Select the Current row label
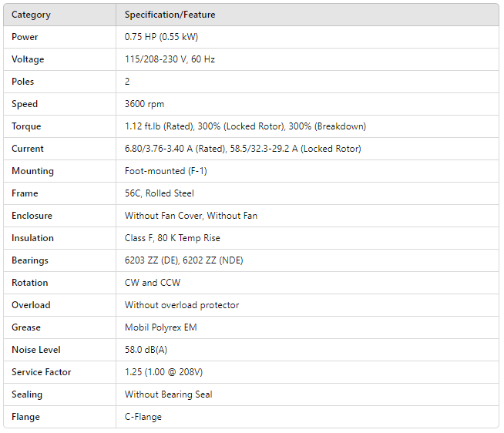504x433 pixels. [28, 149]
